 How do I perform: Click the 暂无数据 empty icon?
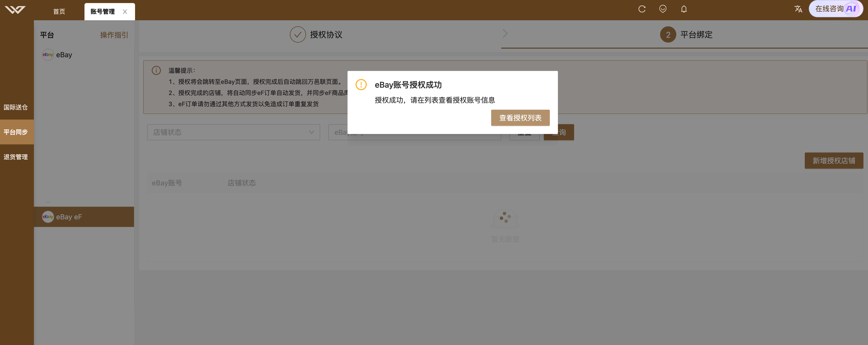click(x=505, y=219)
